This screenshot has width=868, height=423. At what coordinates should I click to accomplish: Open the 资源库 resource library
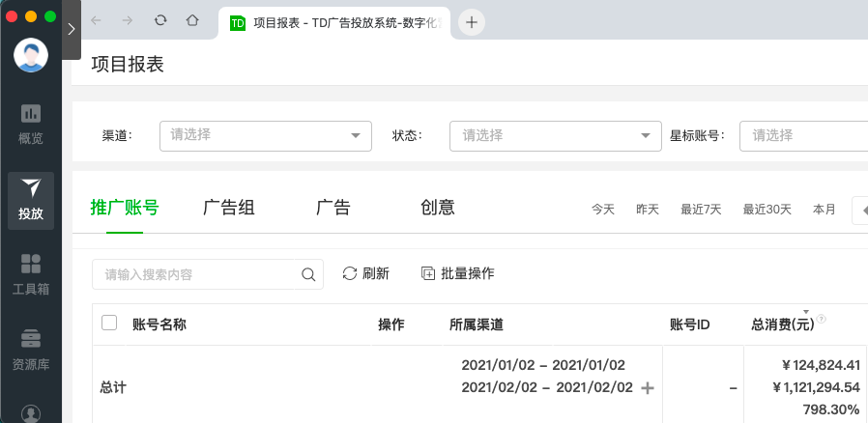31,350
